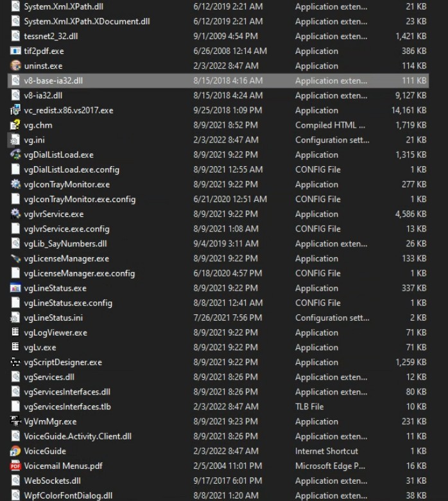Click the VoiceGuide internet shortcut icon
448x501 pixels.
click(15, 451)
